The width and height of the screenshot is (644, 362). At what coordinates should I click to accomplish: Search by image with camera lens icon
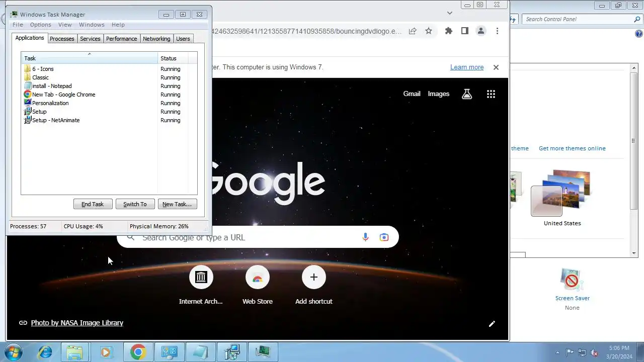[384, 237]
